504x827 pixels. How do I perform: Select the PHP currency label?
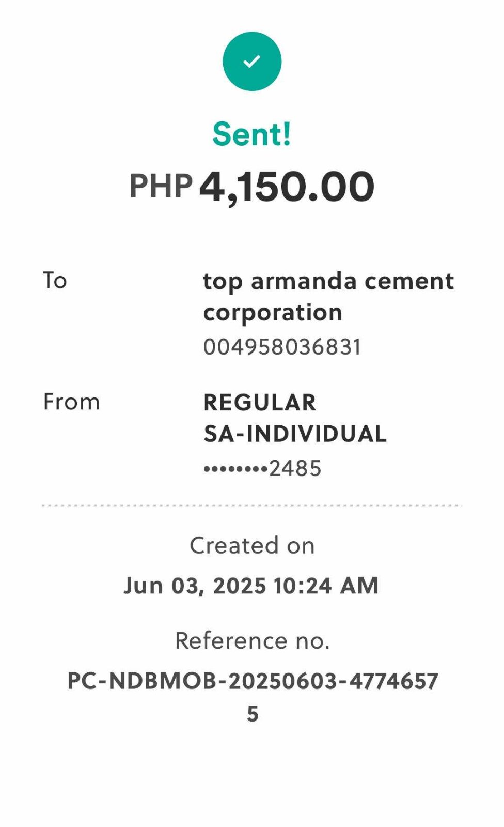pyautogui.click(x=161, y=186)
